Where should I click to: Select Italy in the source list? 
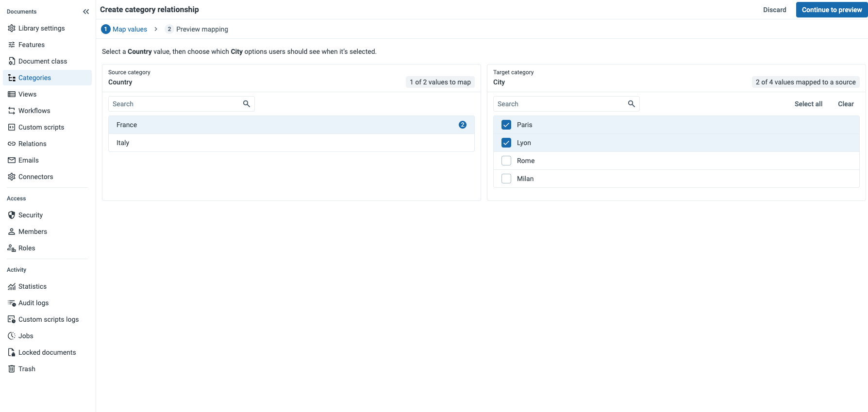point(291,143)
